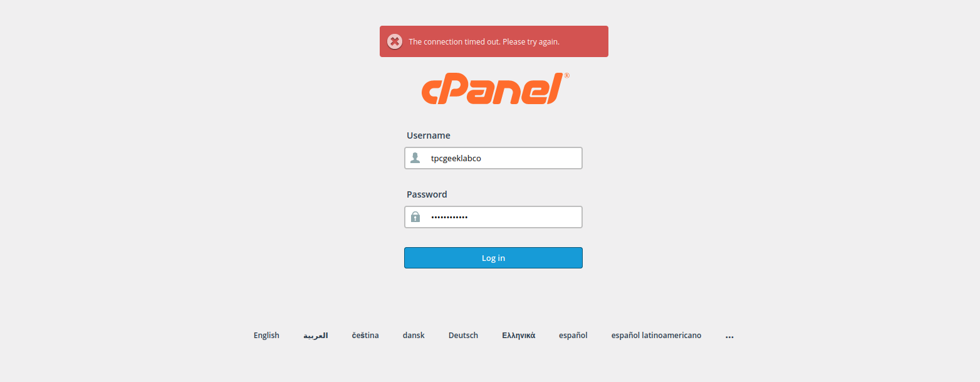Image resolution: width=980 pixels, height=382 pixels.
Task: Click the red X error icon
Action: pyautogui.click(x=394, y=41)
